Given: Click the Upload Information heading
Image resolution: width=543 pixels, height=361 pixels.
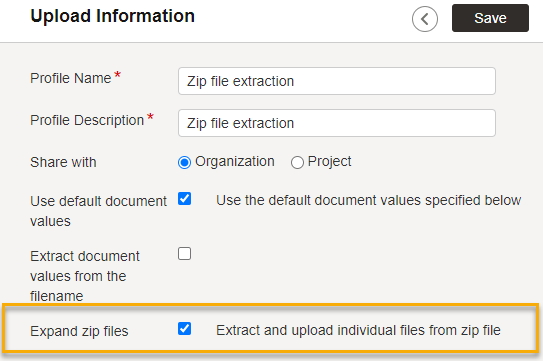Looking at the screenshot, I should pyautogui.click(x=113, y=16).
